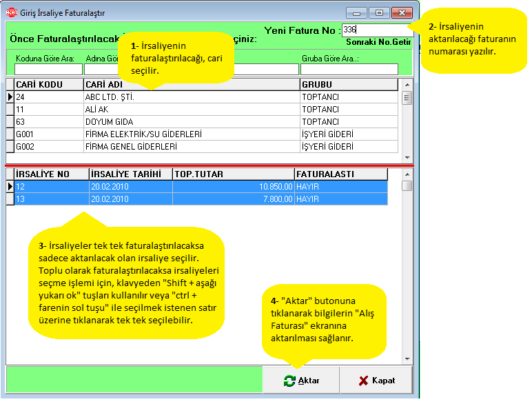Click the Yeni Fatura No input field

pyautogui.click(x=376, y=30)
